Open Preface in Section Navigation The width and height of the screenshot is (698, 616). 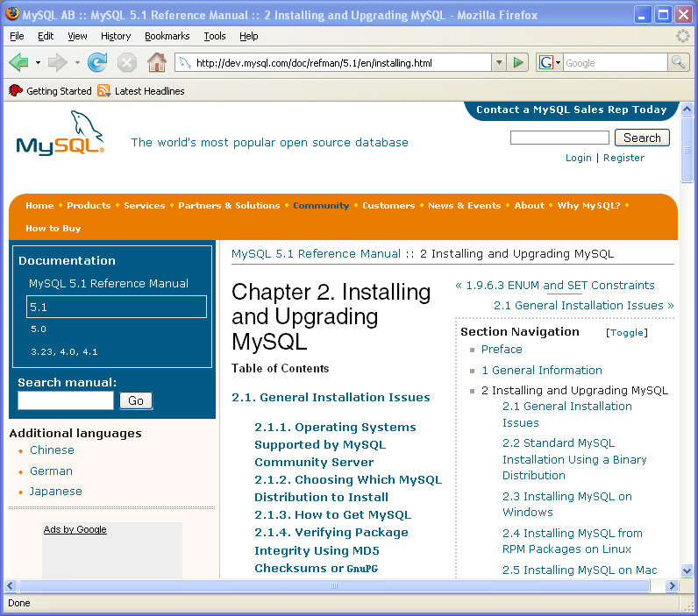point(502,349)
